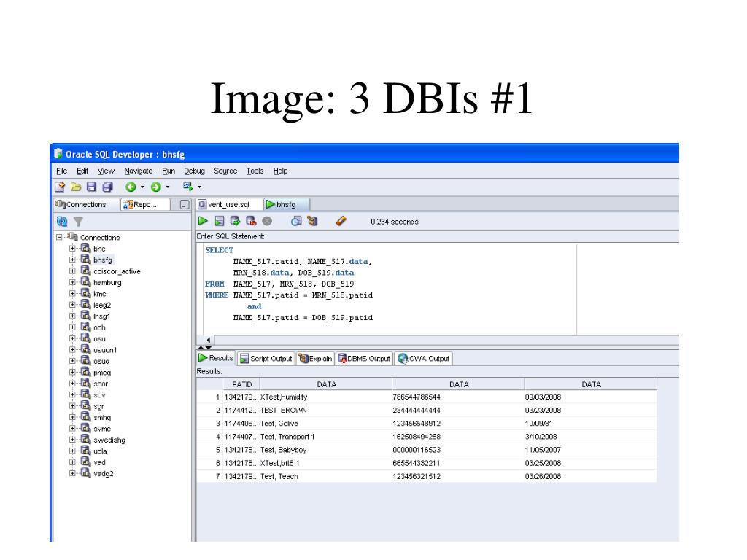Collapse the Connections root node
The image size is (747, 560).
click(59, 237)
